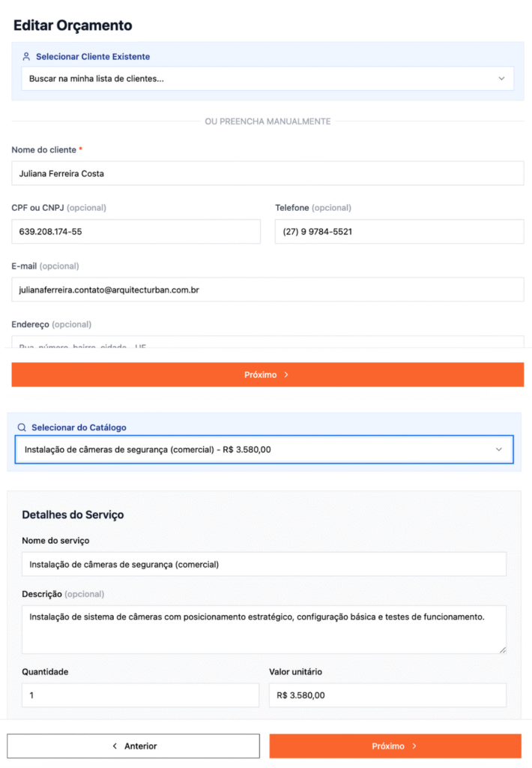The width and height of the screenshot is (532, 768).
Task: Click the chevron arrow of the catalog dropdown
Action: tap(499, 449)
